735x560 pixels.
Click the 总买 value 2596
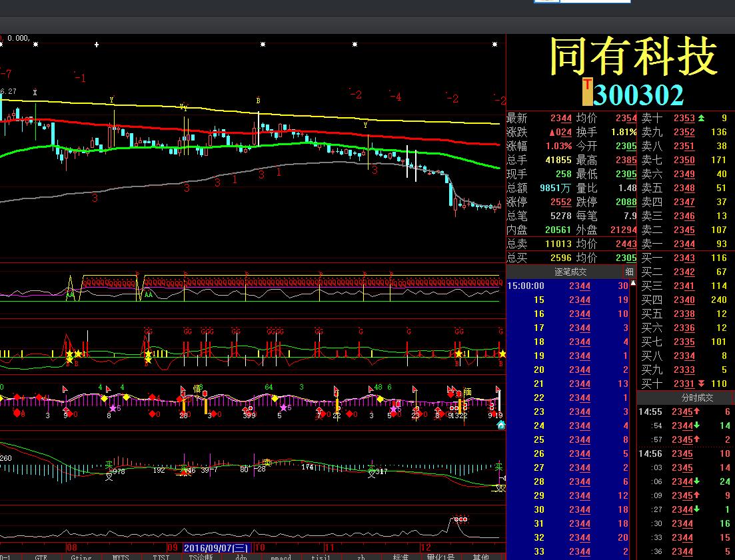tap(560, 258)
